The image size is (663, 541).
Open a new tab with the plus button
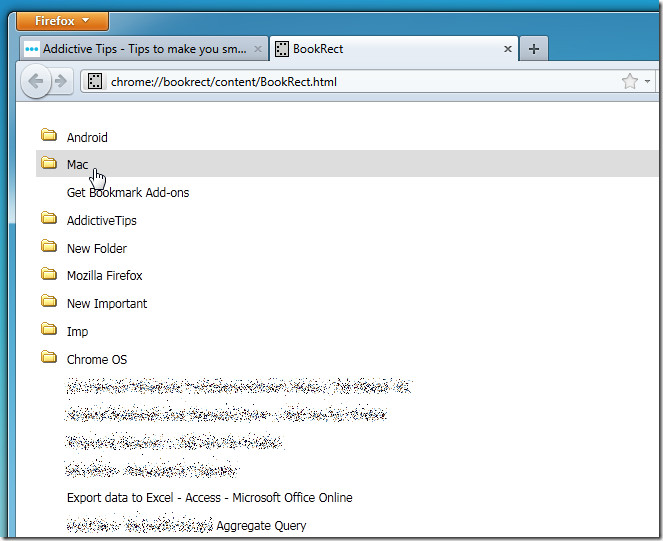[x=534, y=49]
